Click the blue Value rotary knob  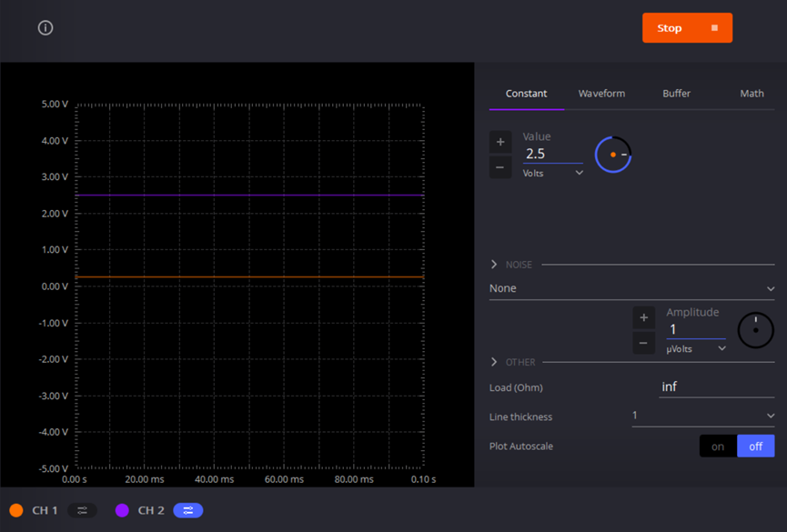pyautogui.click(x=613, y=155)
